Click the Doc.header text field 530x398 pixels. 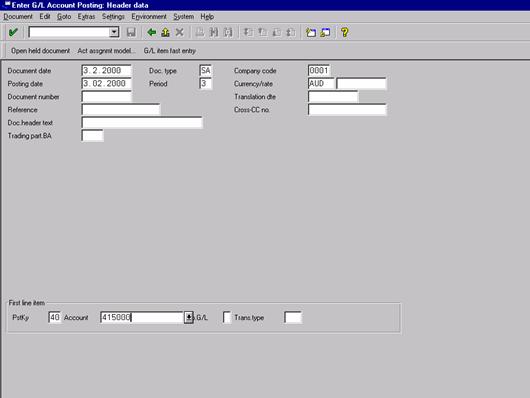(x=142, y=123)
